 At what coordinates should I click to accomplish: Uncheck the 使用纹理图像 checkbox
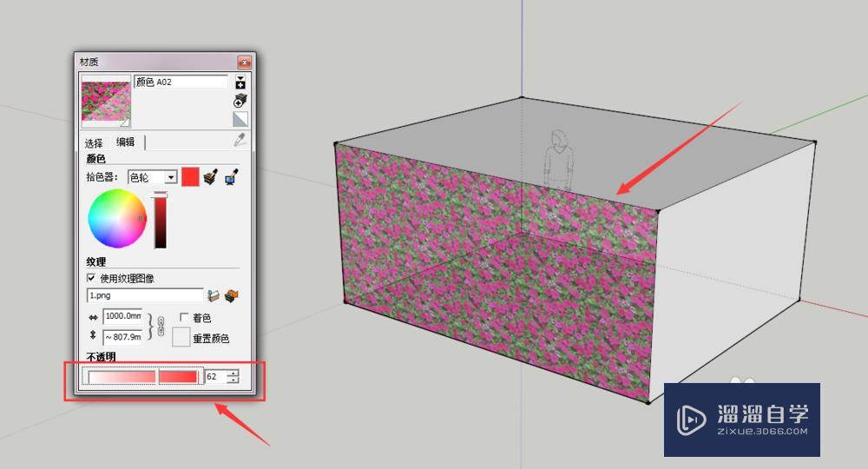click(x=91, y=278)
